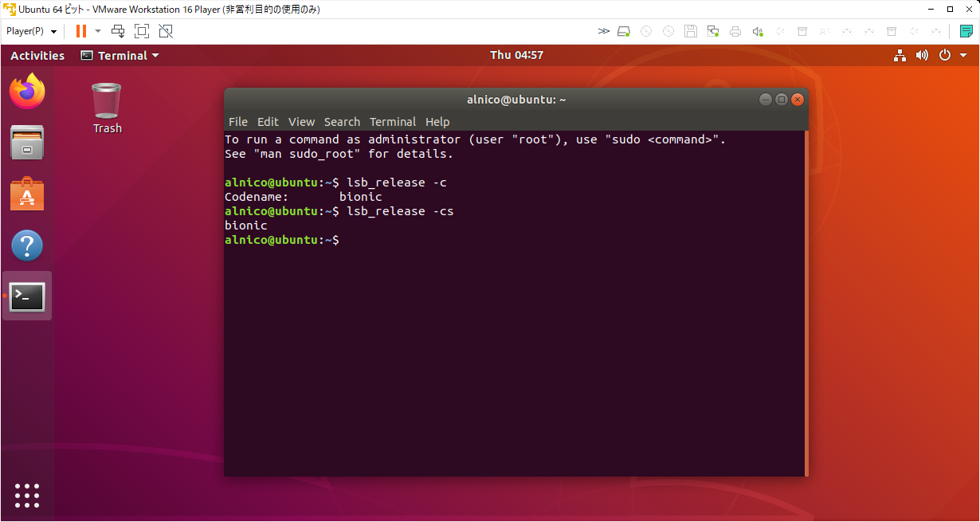The height and width of the screenshot is (522, 980).
Task: Click the Terminal icon in the dock
Action: pyautogui.click(x=27, y=296)
